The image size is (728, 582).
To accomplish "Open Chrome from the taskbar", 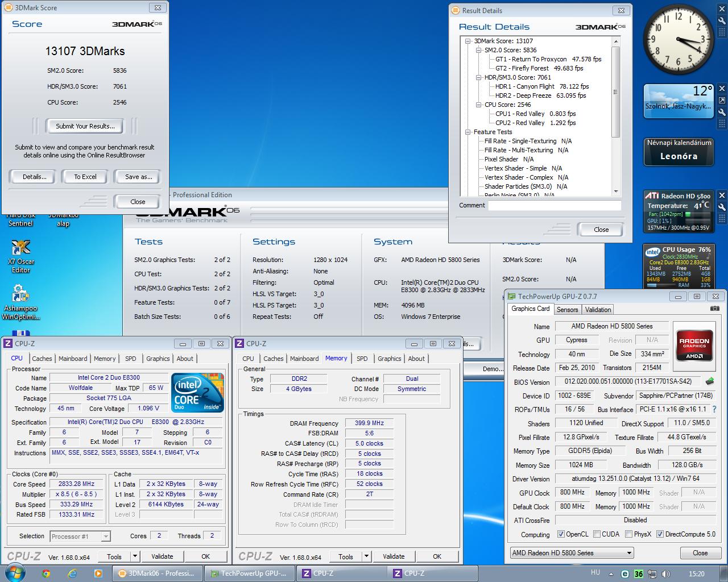I will [x=47, y=573].
